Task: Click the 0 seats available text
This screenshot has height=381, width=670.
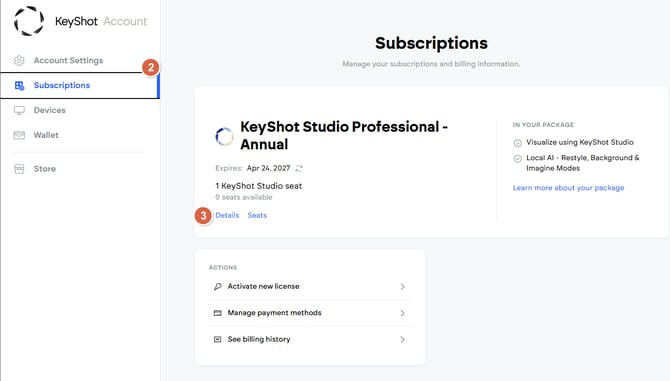Action: [244, 197]
